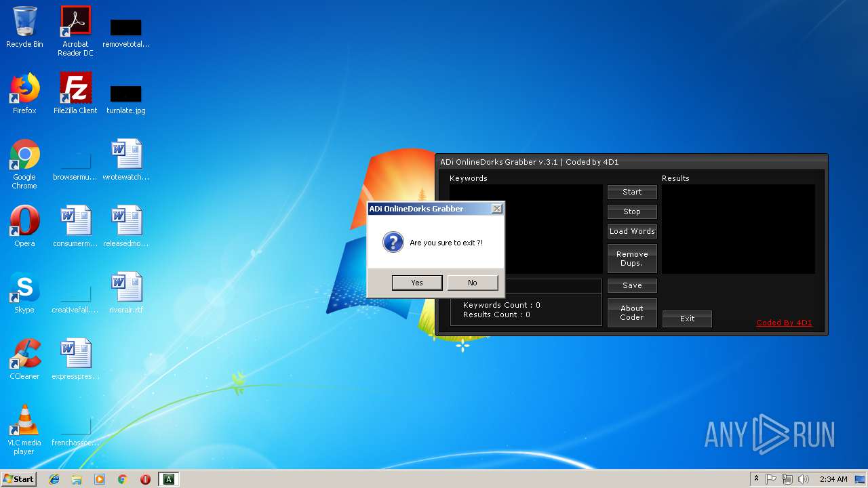Open About Coder button
The height and width of the screenshot is (488, 868).
point(632,312)
